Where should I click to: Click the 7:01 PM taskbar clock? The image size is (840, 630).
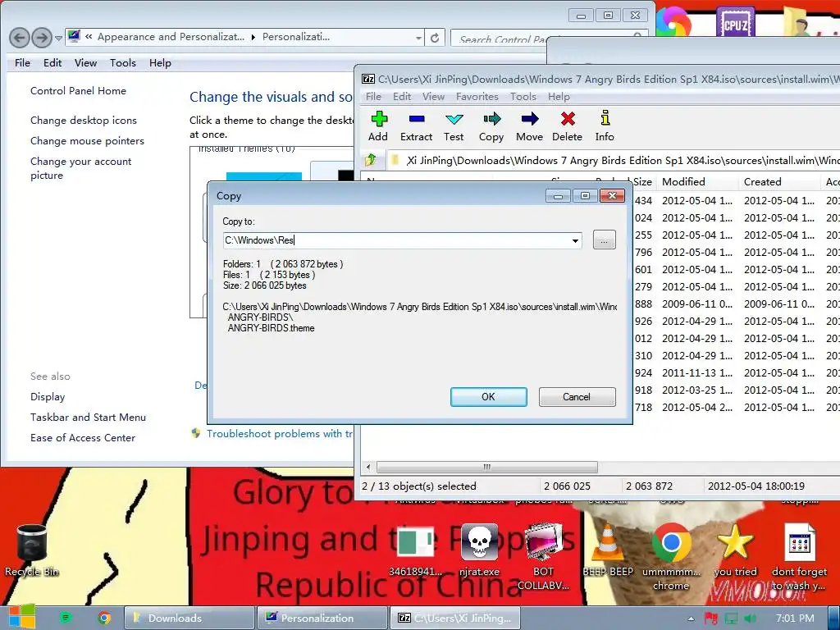pos(795,619)
